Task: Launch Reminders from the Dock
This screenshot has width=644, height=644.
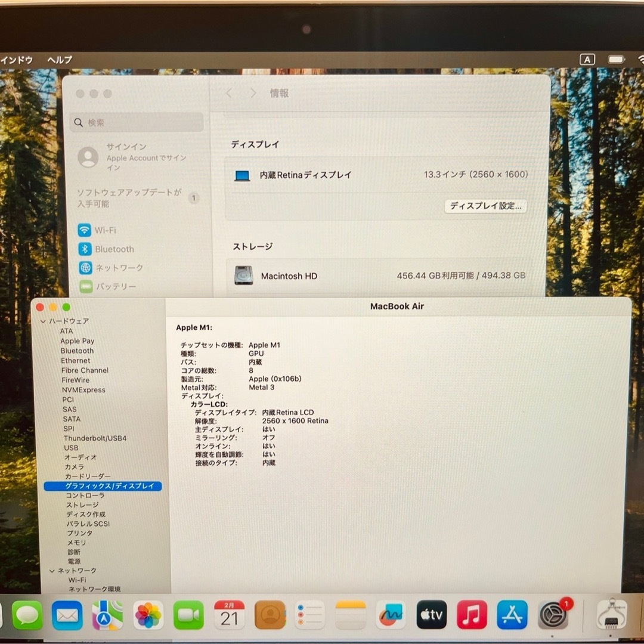Action: [310, 615]
